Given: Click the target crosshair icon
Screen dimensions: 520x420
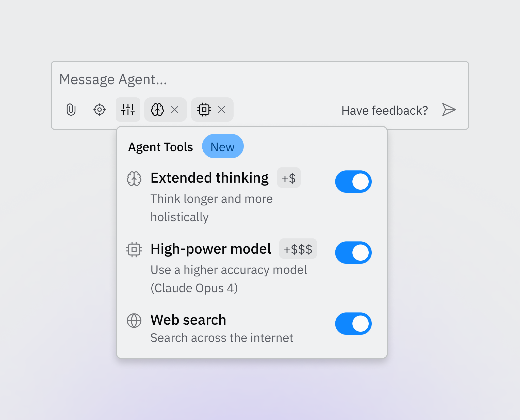Looking at the screenshot, I should 100,110.
